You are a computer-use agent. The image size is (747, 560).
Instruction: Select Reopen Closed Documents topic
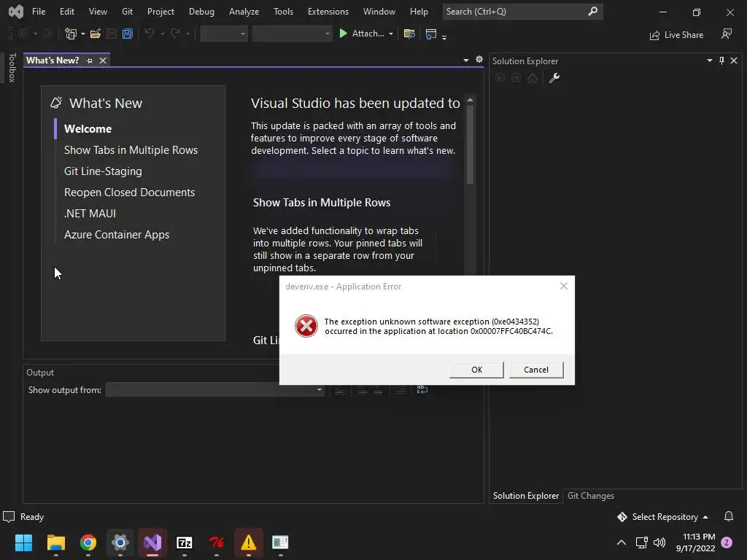click(x=130, y=192)
